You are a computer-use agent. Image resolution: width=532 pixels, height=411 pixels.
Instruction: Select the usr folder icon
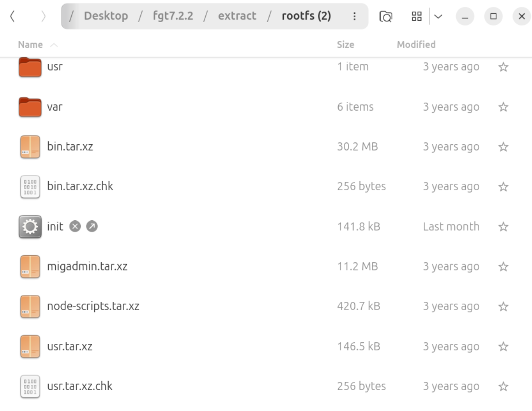click(30, 67)
